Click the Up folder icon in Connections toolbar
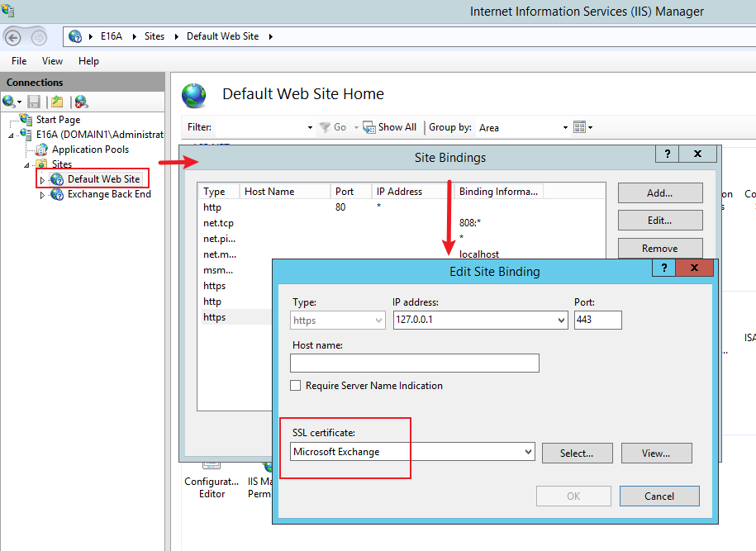 coord(57,102)
